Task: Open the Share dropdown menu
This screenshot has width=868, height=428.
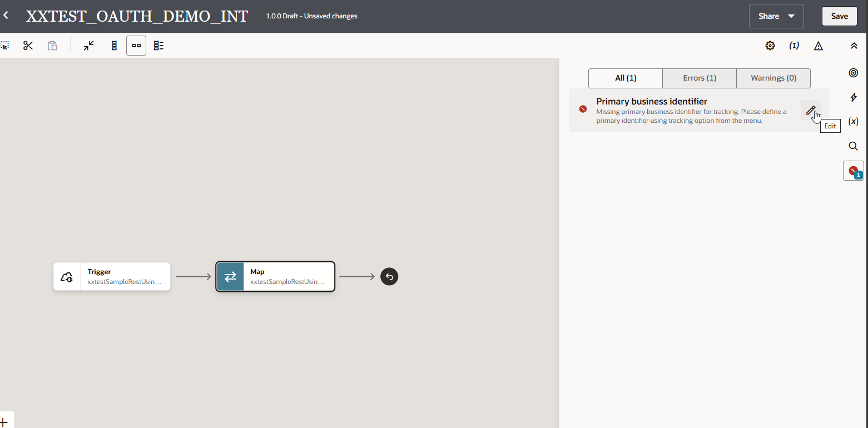Action: click(776, 16)
